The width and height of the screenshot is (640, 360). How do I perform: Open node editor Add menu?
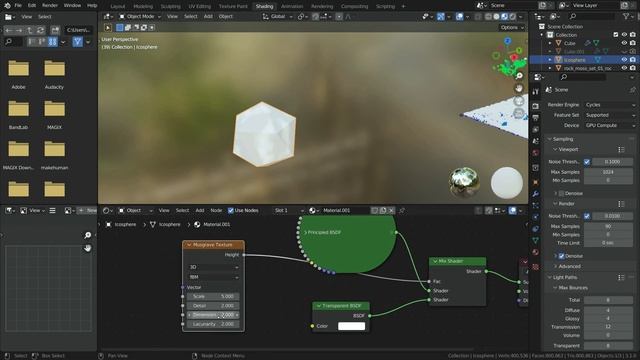coord(200,211)
